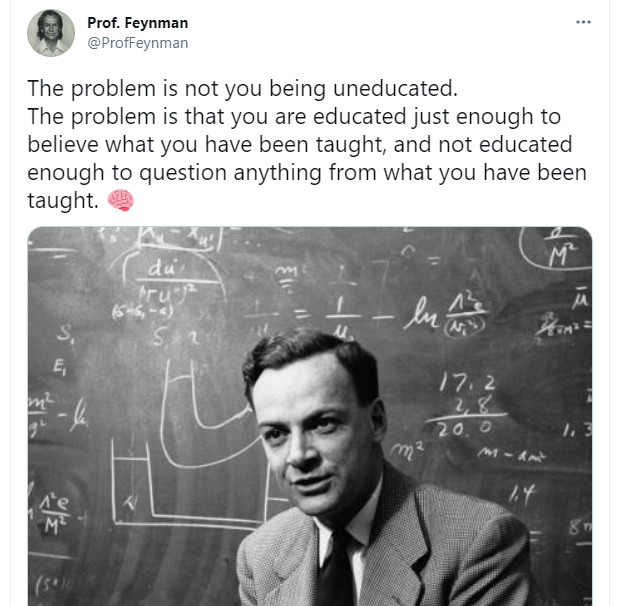
Task: Open the three-dot more options menu
Action: [x=583, y=22]
